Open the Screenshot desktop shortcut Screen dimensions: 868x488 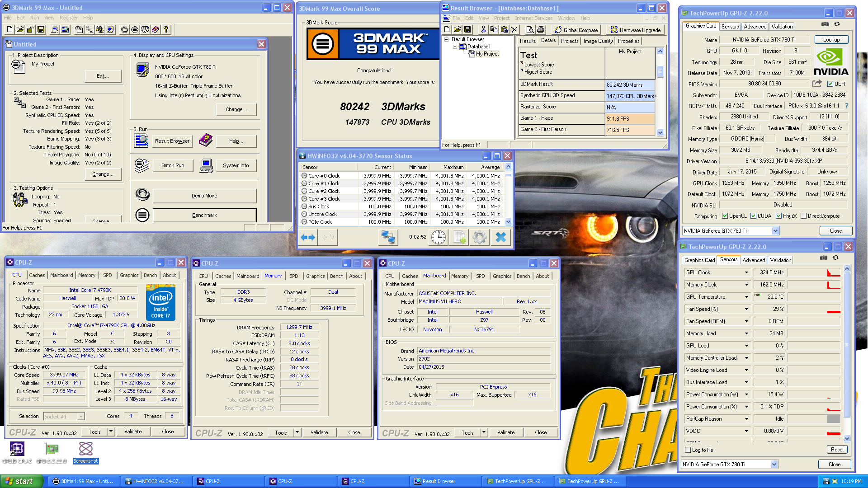tap(85, 453)
